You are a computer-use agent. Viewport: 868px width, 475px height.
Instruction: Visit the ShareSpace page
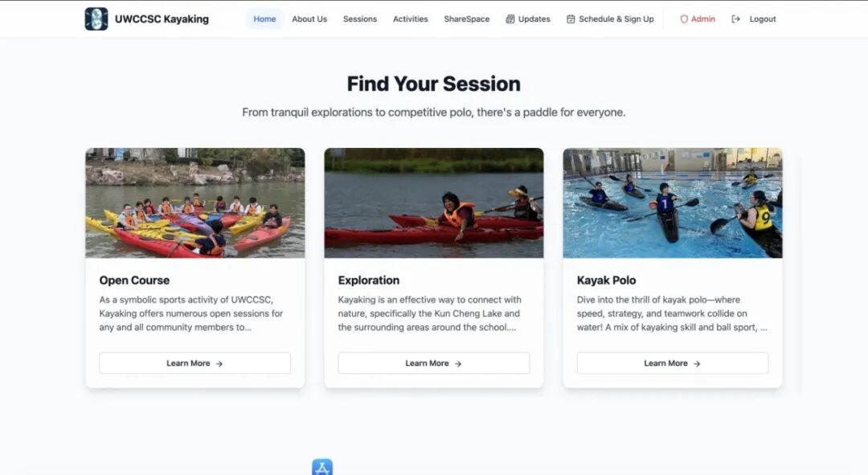point(467,18)
